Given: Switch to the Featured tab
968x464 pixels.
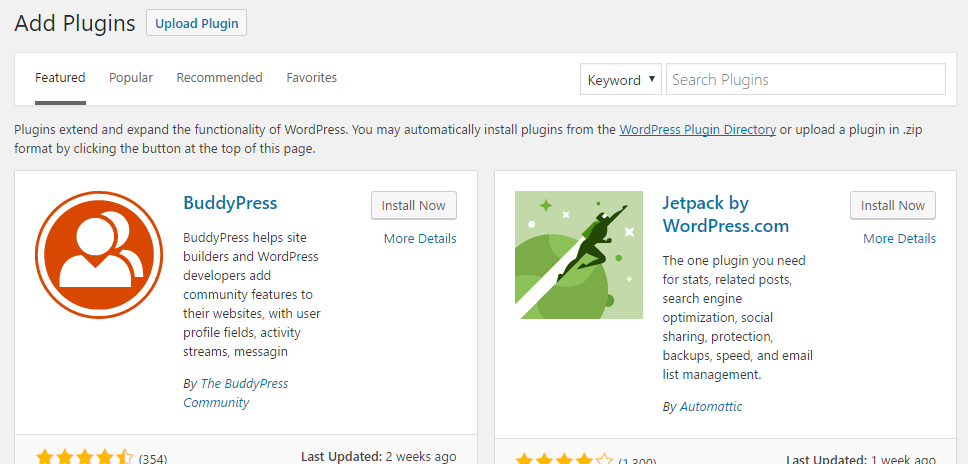Looking at the screenshot, I should tap(60, 78).
